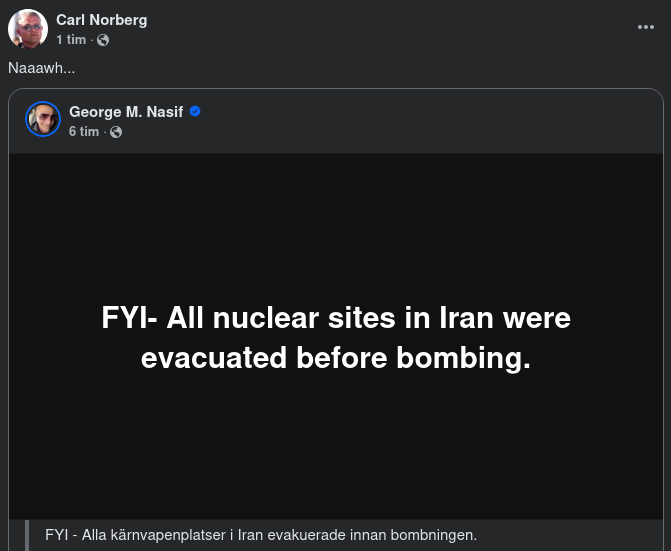671x551 pixels.
Task: Click the word "Iran" in image headline
Action: (x=466, y=318)
